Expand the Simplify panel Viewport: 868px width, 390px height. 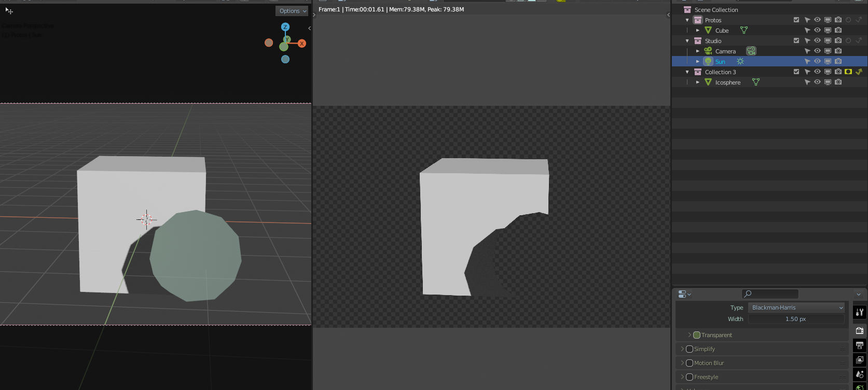682,349
